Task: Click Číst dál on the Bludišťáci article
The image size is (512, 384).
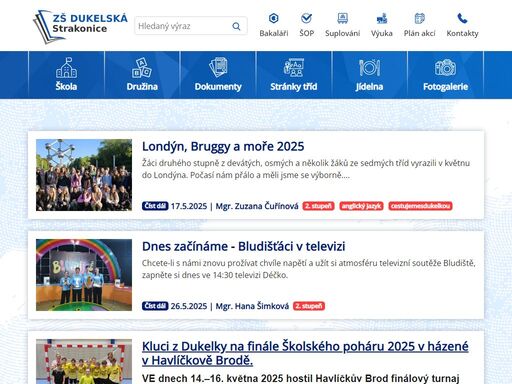Action: click(x=155, y=306)
